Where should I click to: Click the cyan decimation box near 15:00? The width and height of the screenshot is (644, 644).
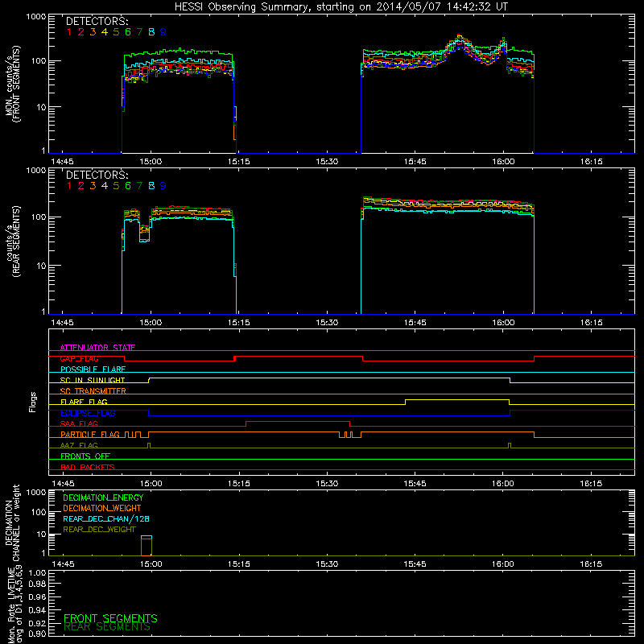click(147, 538)
